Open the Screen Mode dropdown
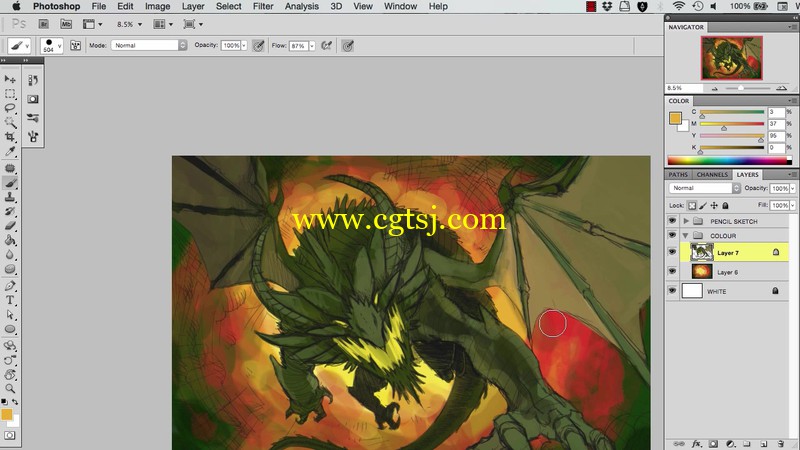Image resolution: width=800 pixels, height=450 pixels. (x=193, y=24)
